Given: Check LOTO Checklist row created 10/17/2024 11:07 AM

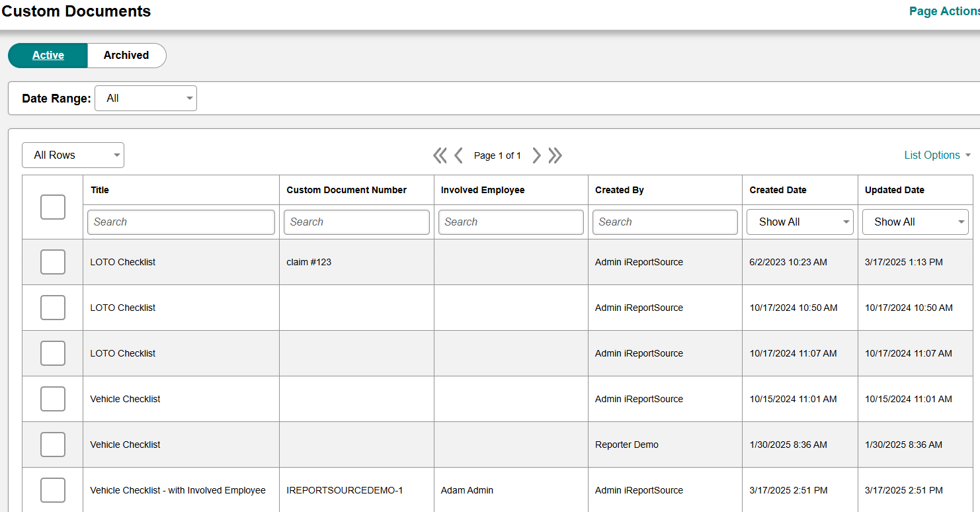Looking at the screenshot, I should pyautogui.click(x=53, y=353).
